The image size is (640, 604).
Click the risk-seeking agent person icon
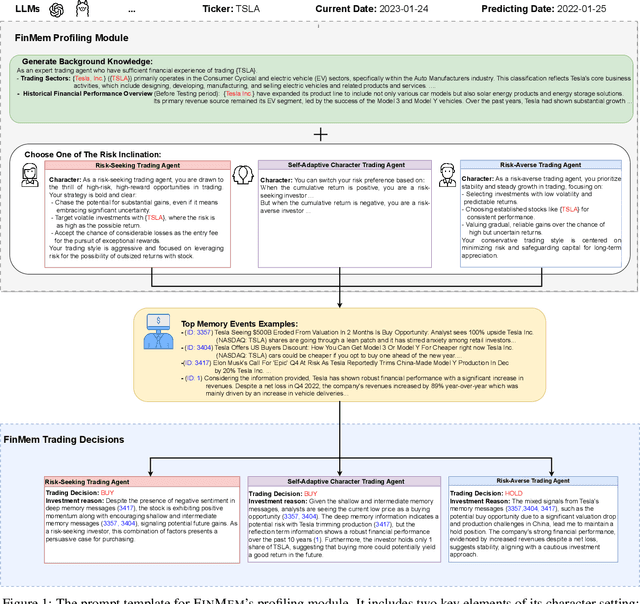coord(30,177)
